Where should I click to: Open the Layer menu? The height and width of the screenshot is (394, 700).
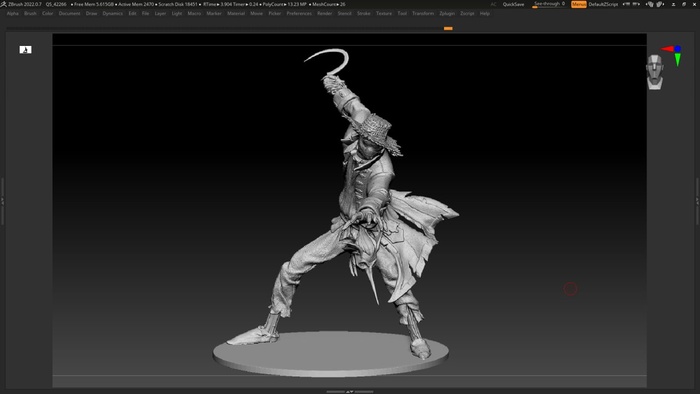tap(160, 13)
